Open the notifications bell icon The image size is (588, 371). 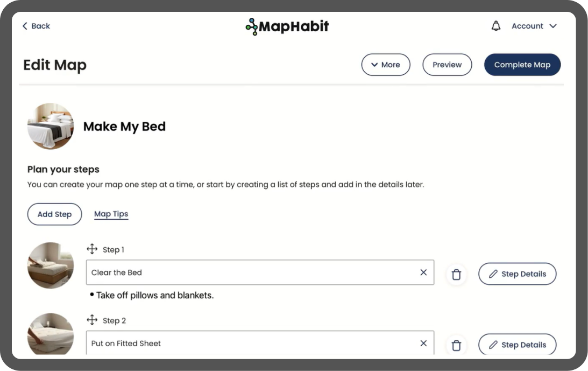tap(496, 26)
